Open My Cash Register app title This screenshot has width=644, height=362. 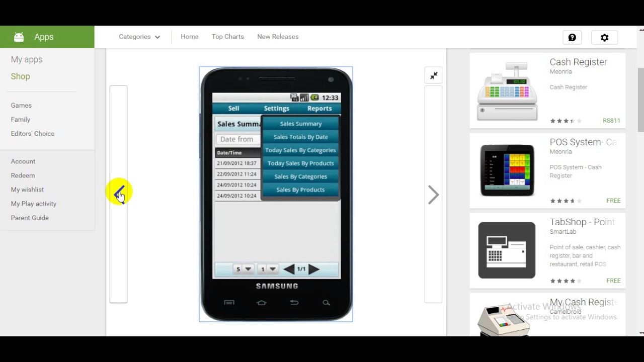point(584,302)
